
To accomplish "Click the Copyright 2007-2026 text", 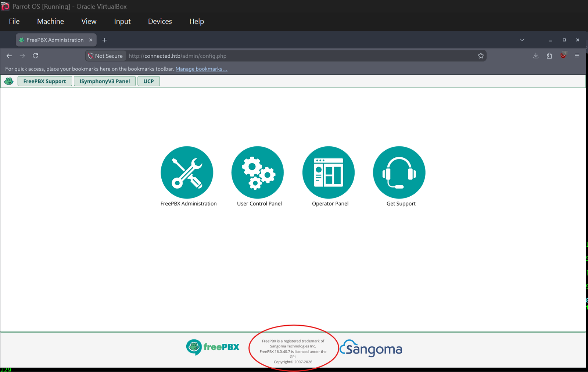I will coord(293,362).
